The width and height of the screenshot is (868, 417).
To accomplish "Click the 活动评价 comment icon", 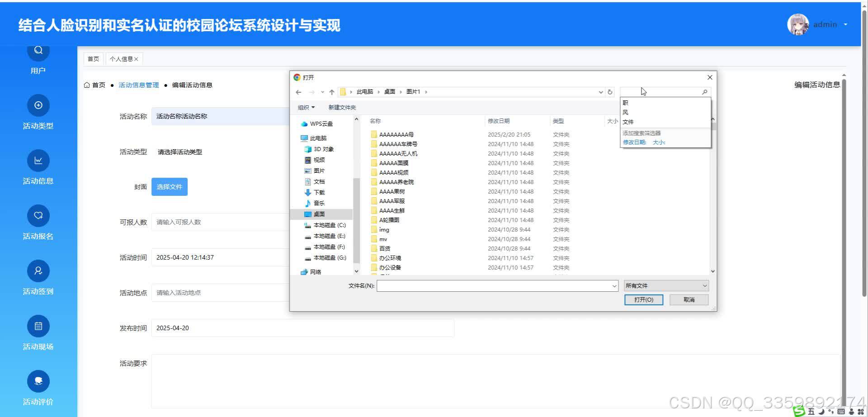I will pyautogui.click(x=38, y=381).
